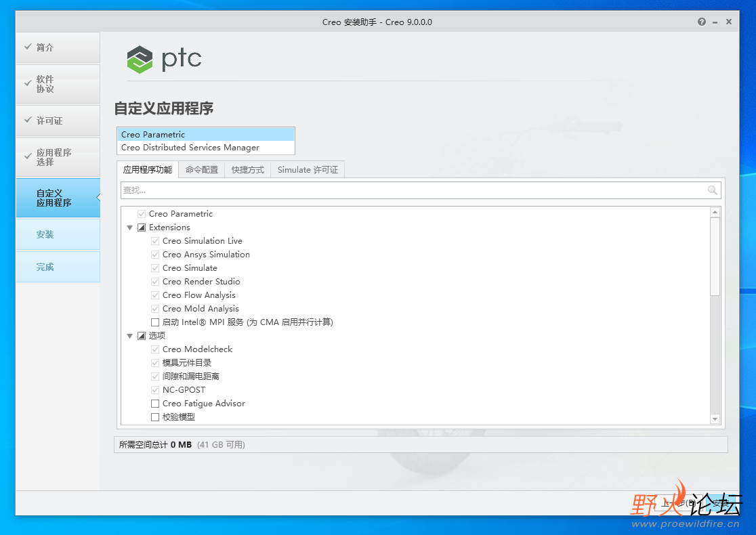Uncheck Creo Simulate checkbox
The width and height of the screenshot is (756, 535).
tap(155, 267)
